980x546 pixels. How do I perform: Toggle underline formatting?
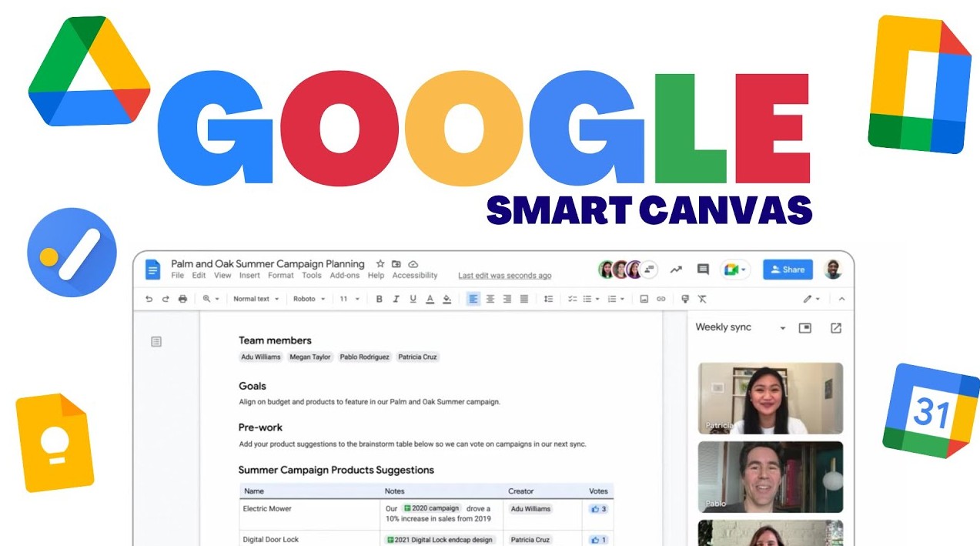[413, 299]
